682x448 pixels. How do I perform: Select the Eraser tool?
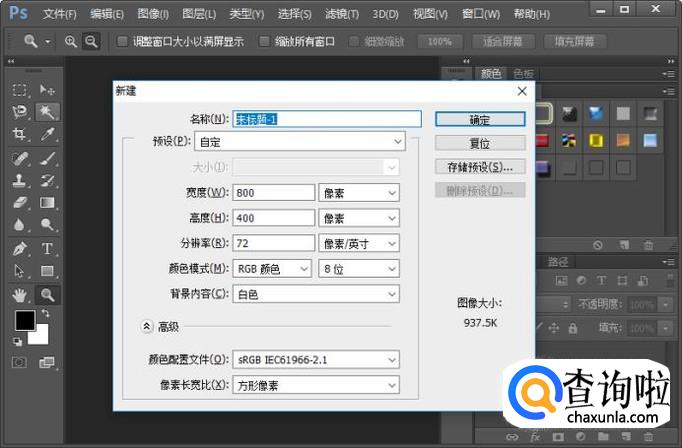[20, 203]
